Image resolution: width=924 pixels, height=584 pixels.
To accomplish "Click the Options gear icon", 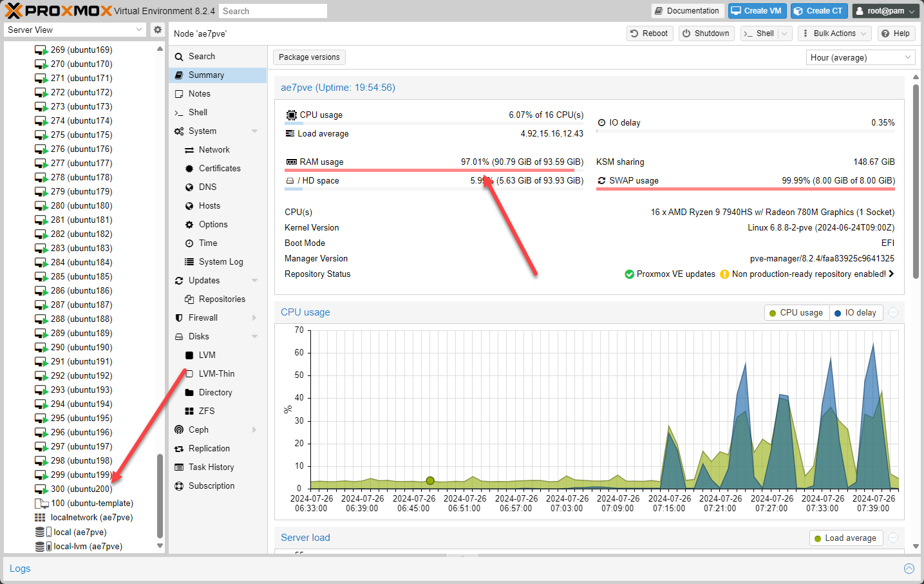I will click(189, 225).
